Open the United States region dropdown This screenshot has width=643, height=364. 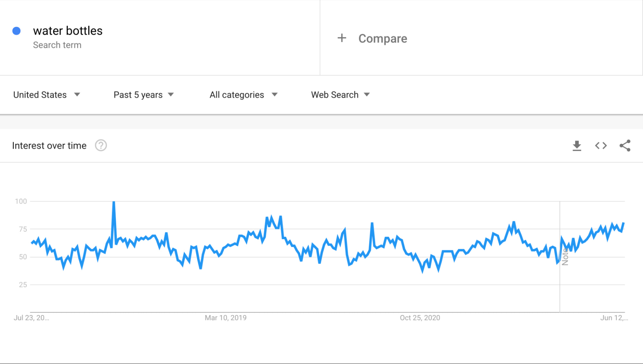point(46,95)
